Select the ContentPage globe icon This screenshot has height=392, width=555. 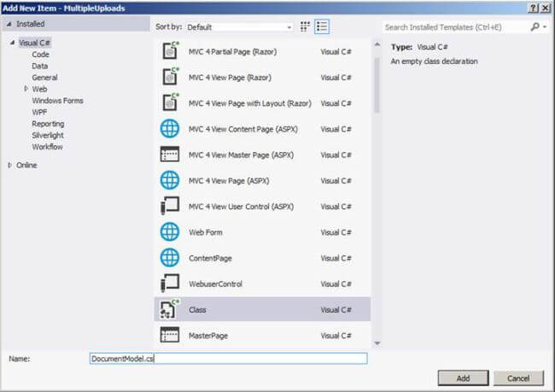pos(170,257)
